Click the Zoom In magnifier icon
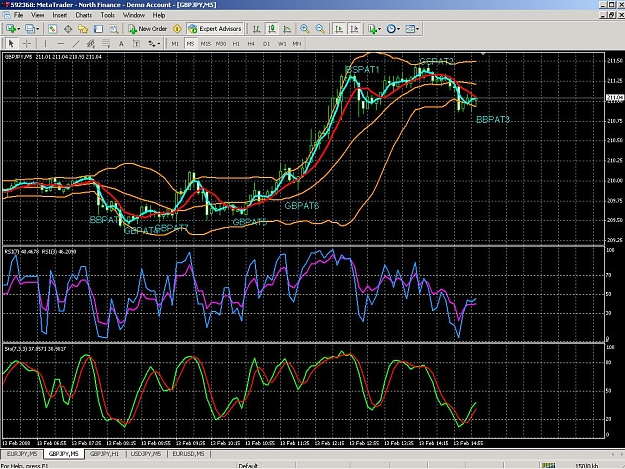Viewport: 625px width, 469px height. click(305, 29)
